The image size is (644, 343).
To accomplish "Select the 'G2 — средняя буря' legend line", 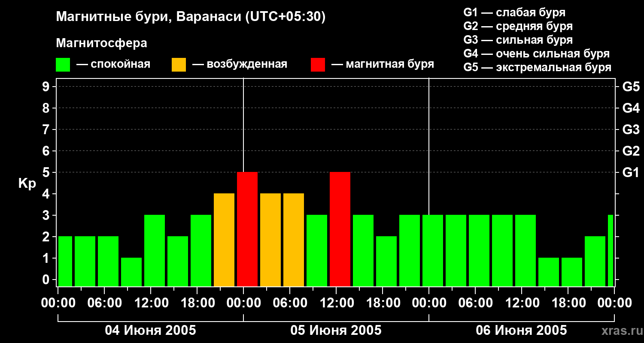I will [x=518, y=26].
